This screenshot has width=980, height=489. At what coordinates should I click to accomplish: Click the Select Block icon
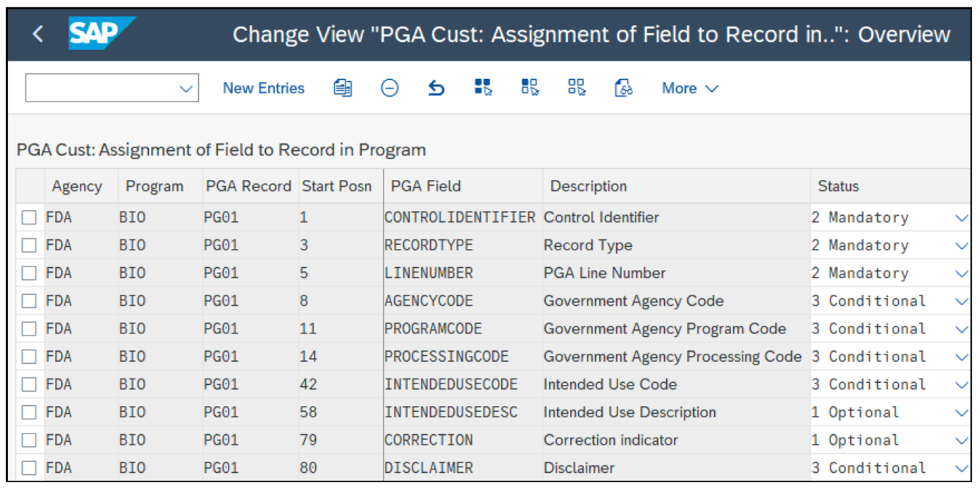pos(530,87)
